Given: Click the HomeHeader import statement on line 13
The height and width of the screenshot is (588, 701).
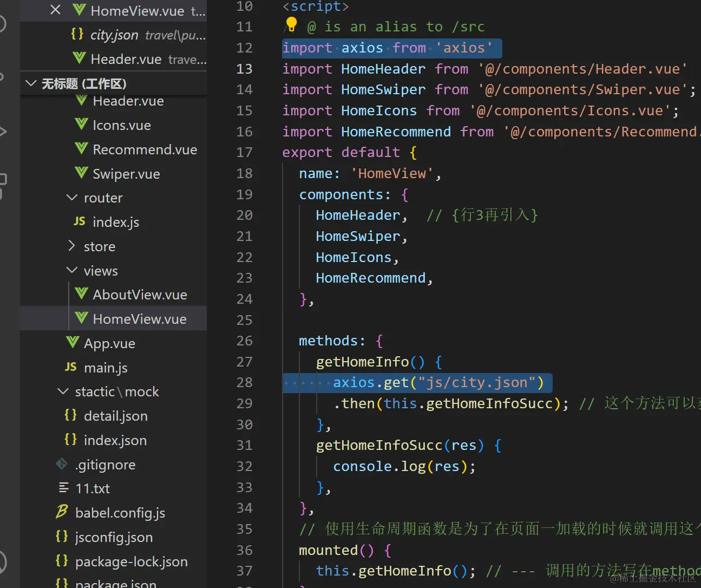Looking at the screenshot, I should tap(485, 69).
